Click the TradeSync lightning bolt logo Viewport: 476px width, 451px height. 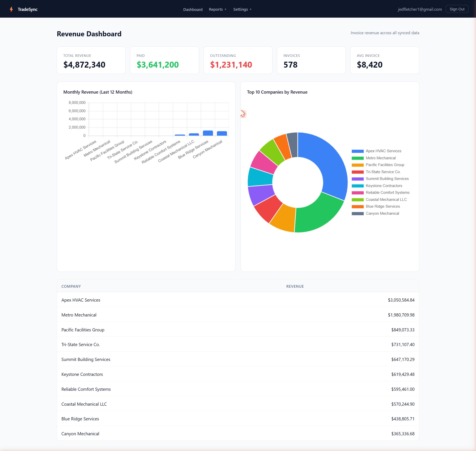click(11, 9)
